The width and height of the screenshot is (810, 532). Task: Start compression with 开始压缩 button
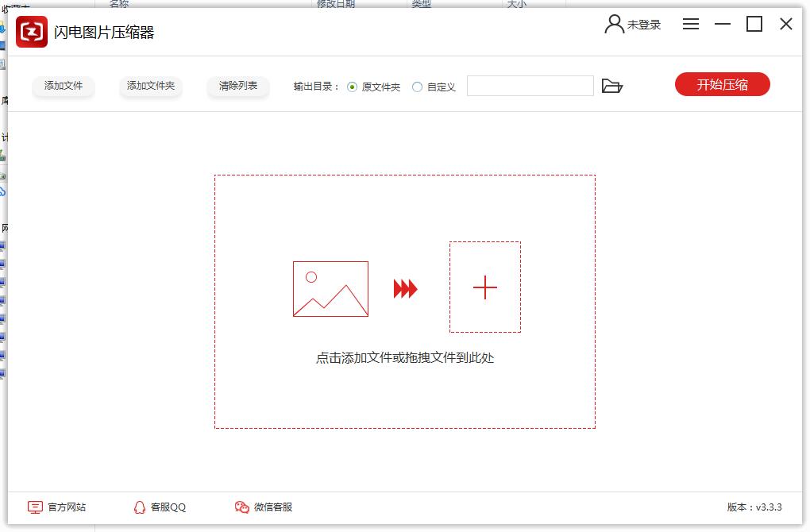(722, 85)
